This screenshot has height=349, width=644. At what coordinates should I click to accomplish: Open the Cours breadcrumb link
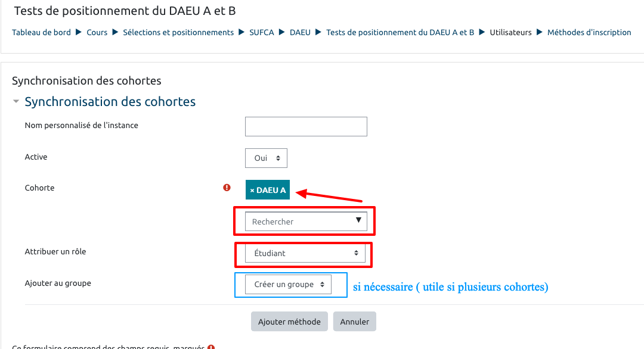(x=97, y=33)
